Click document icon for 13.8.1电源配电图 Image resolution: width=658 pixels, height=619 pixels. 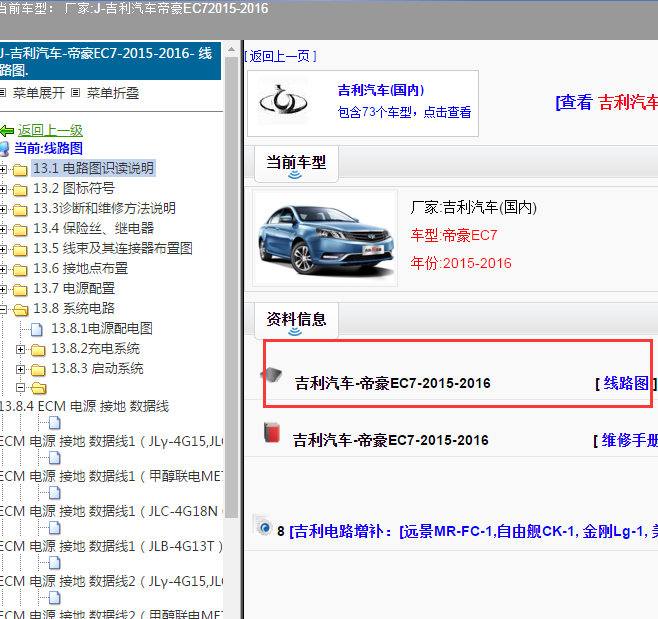pyautogui.click(x=37, y=329)
